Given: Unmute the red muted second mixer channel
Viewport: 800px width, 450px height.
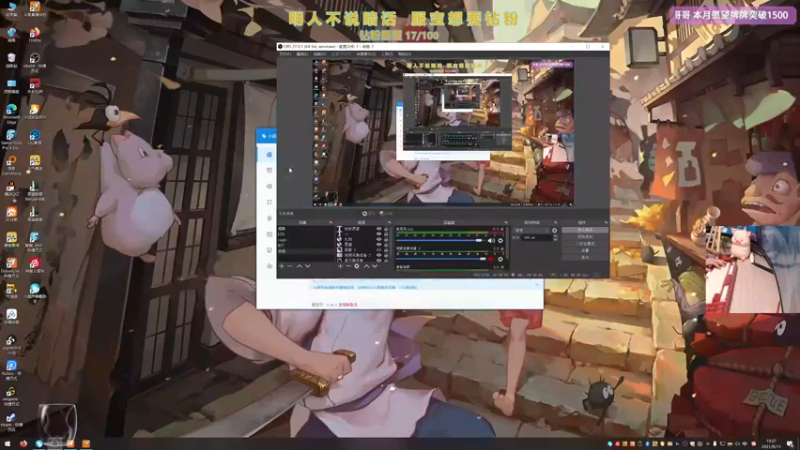Looking at the screenshot, I should click(491, 259).
